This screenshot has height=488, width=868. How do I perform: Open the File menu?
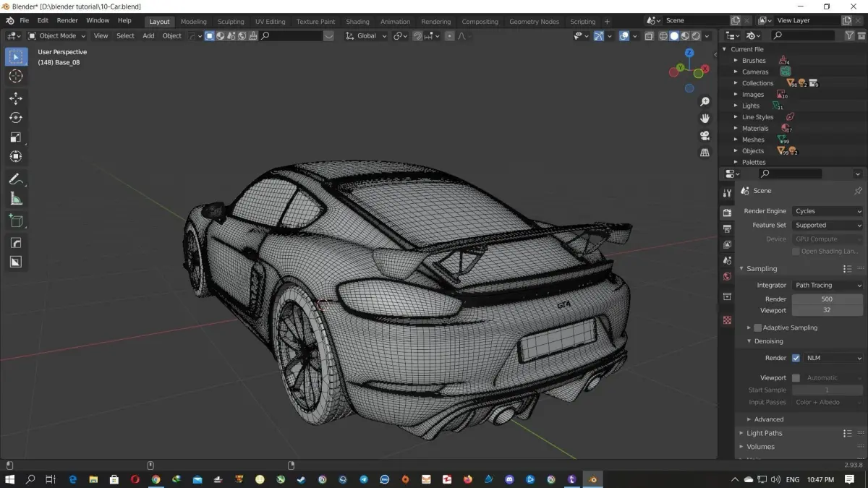coord(25,20)
